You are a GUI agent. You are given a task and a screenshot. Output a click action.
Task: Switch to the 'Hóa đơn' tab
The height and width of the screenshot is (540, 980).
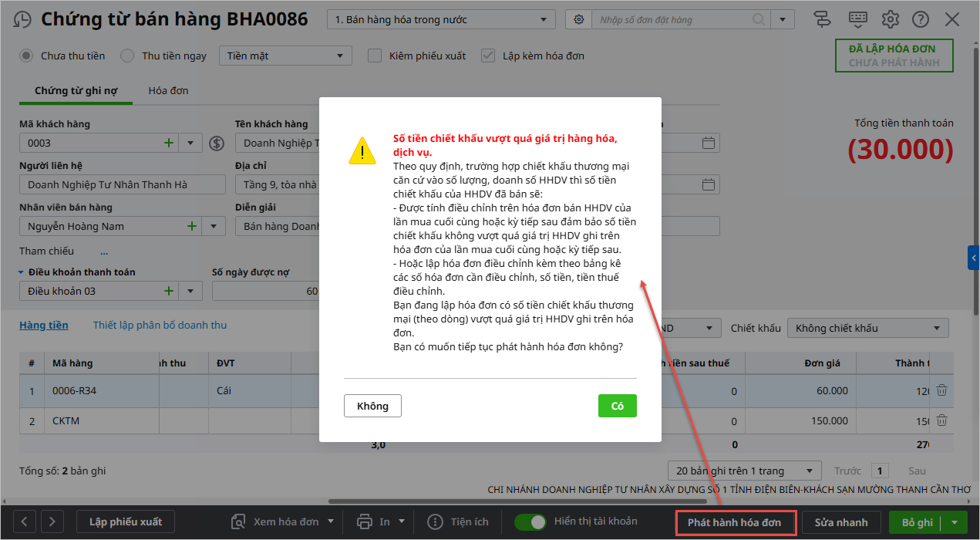click(168, 91)
